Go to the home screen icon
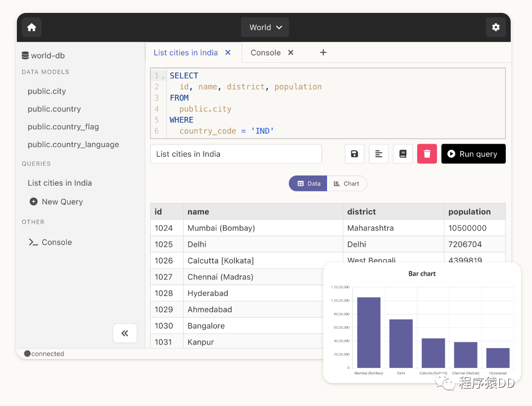This screenshot has width=532, height=406. pyautogui.click(x=32, y=27)
